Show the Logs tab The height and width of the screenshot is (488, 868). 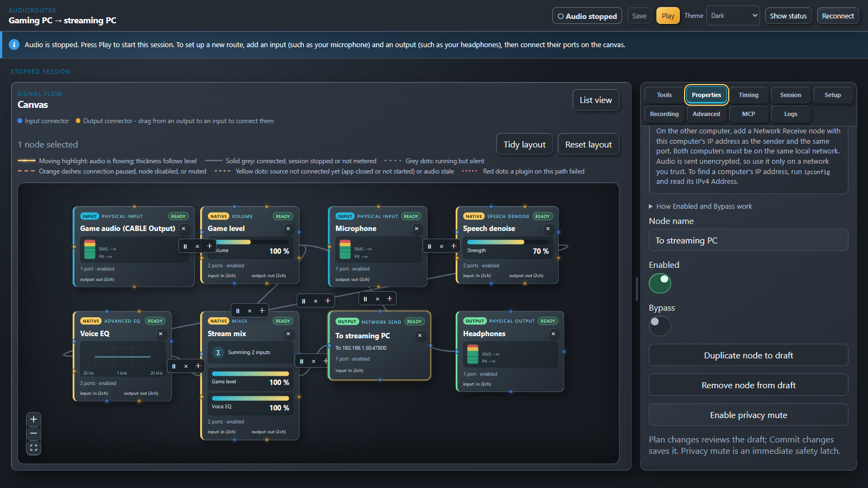click(790, 114)
